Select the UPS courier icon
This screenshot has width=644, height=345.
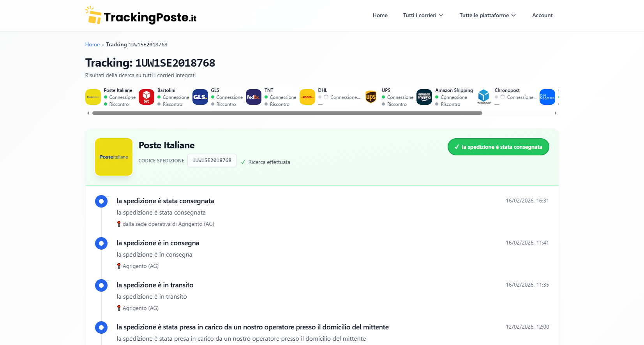click(x=371, y=97)
